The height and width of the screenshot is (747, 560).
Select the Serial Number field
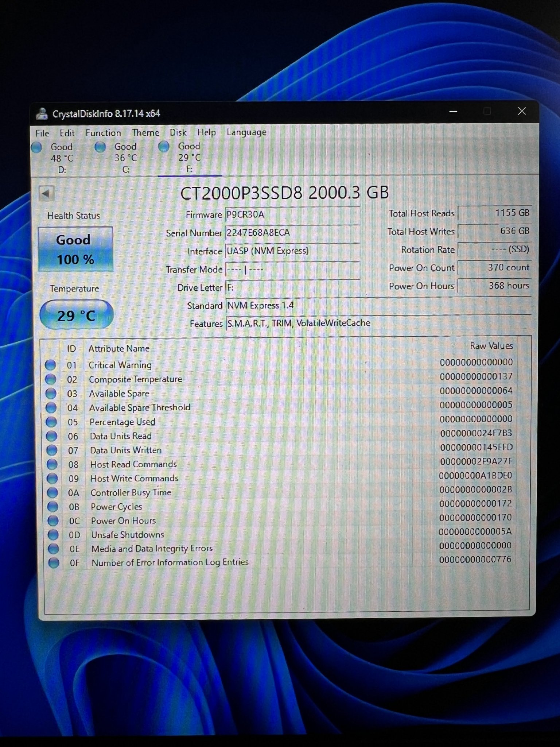292,233
